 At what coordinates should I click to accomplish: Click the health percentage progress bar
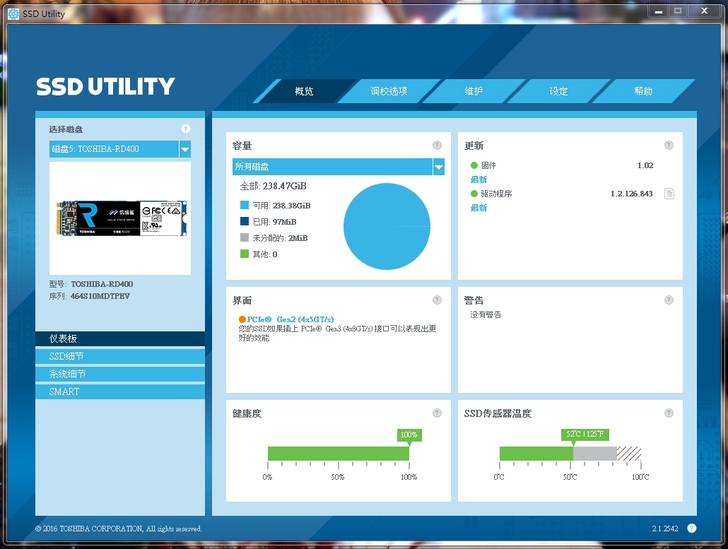click(x=338, y=453)
